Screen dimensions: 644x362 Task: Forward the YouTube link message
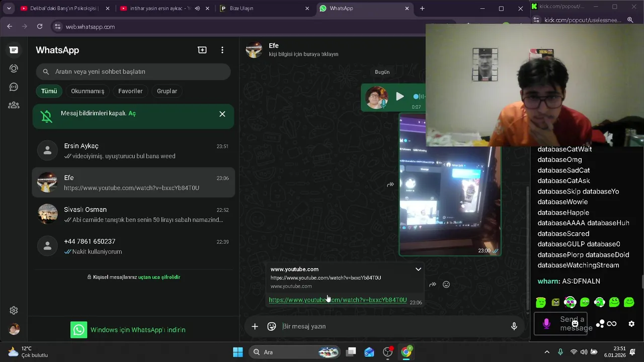pos(433,285)
